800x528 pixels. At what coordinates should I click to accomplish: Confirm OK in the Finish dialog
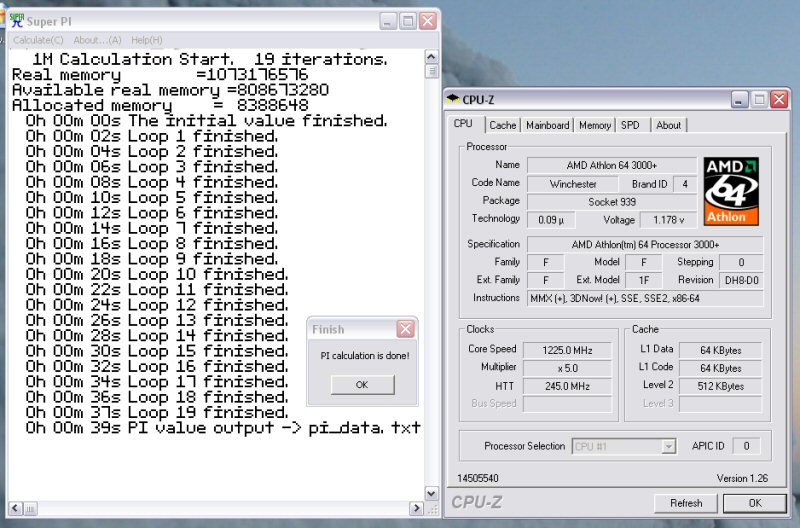(x=362, y=385)
